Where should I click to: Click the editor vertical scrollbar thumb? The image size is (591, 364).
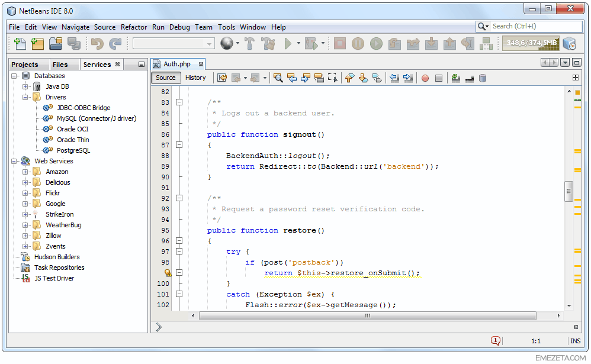click(568, 191)
